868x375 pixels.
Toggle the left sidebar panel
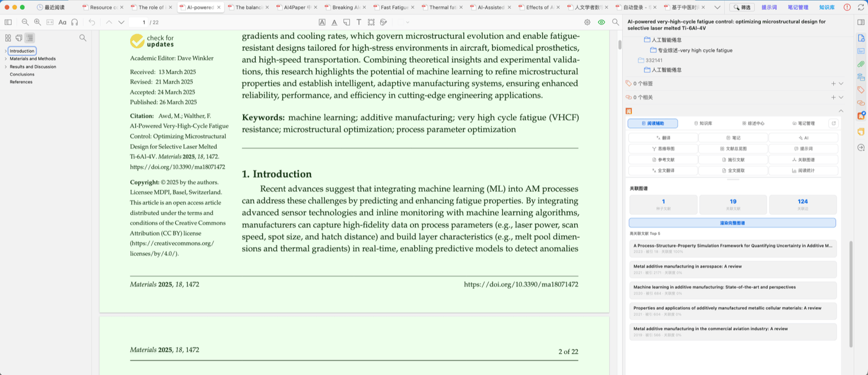point(8,22)
